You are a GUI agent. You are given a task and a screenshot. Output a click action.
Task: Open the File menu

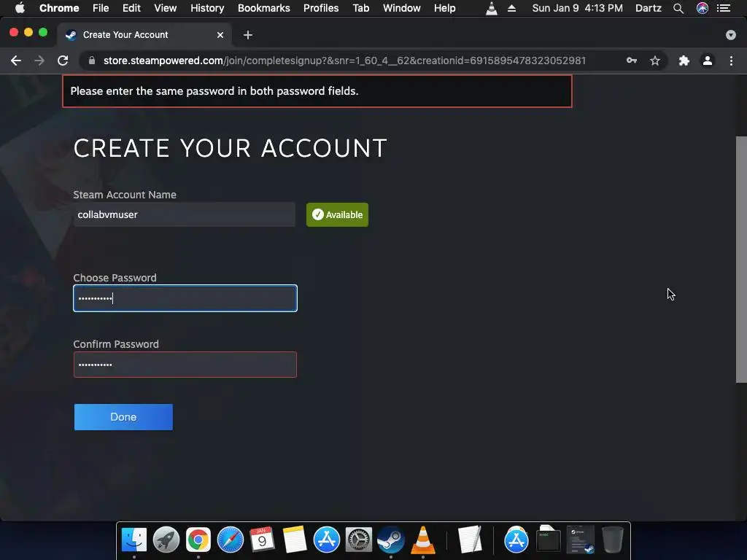(101, 8)
